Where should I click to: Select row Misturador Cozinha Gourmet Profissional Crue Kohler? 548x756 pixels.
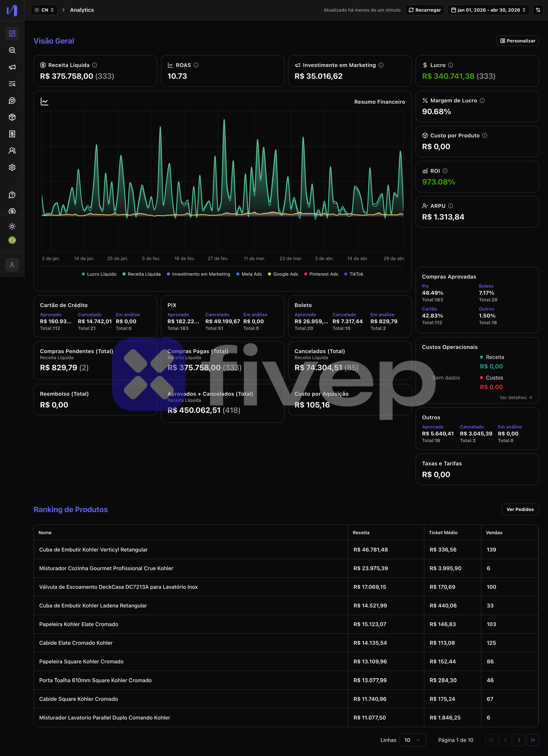click(x=286, y=568)
